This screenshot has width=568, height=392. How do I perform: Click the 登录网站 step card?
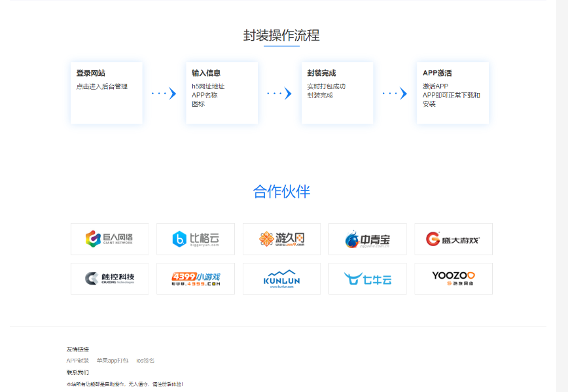[x=106, y=92]
